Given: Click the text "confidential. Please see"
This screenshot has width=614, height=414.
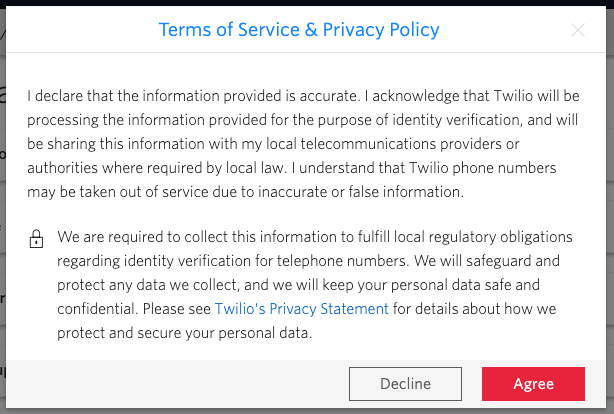Looking at the screenshot, I should [x=134, y=309].
